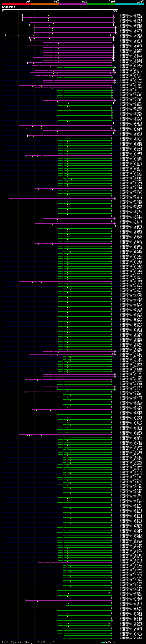The image size is (146, 644).
Task: Click the UniRef100_Q33516 label
Action: point(131,605)
